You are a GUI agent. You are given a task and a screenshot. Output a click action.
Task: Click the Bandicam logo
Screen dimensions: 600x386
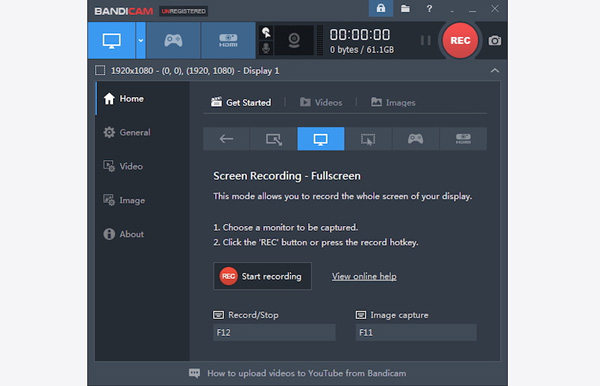124,11
